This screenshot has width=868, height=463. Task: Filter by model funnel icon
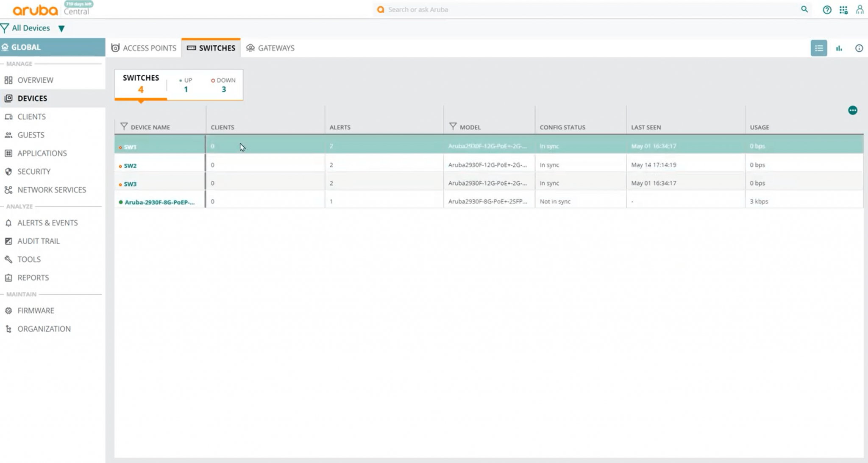[x=453, y=126]
